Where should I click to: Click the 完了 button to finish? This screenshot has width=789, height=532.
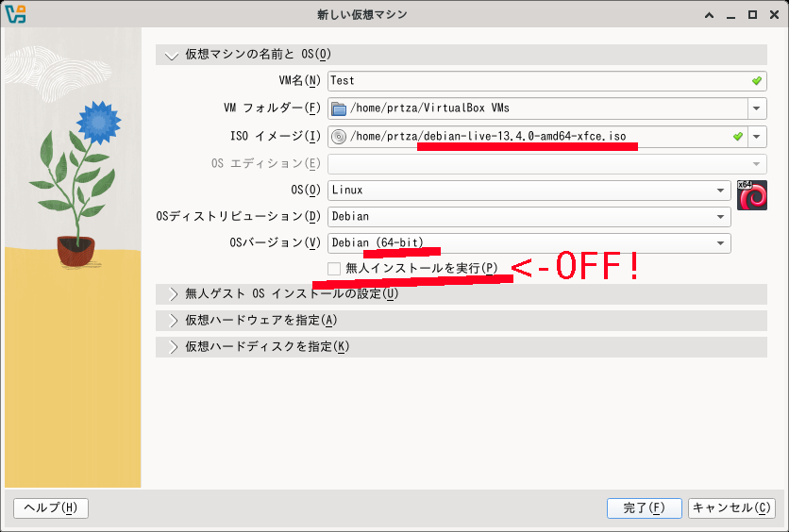[x=644, y=507]
